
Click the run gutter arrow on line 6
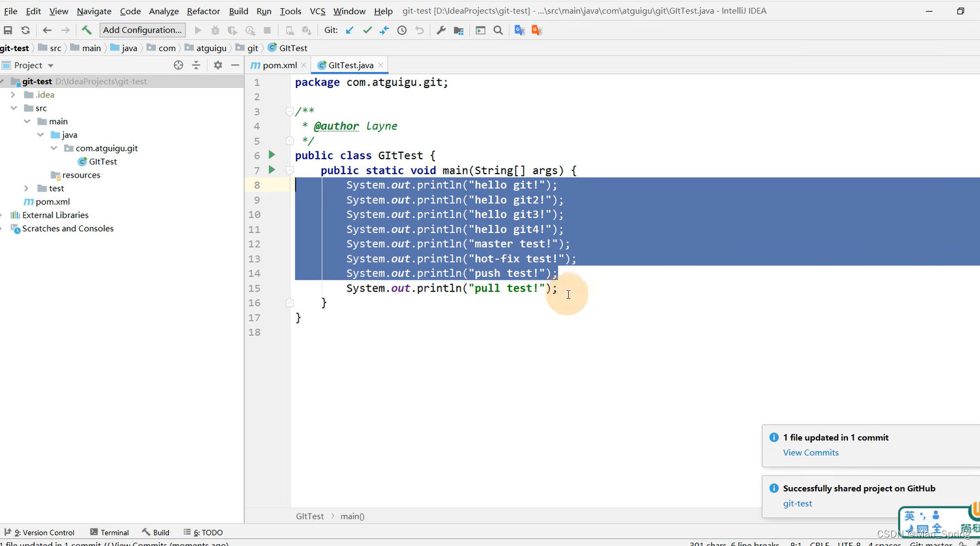click(272, 155)
